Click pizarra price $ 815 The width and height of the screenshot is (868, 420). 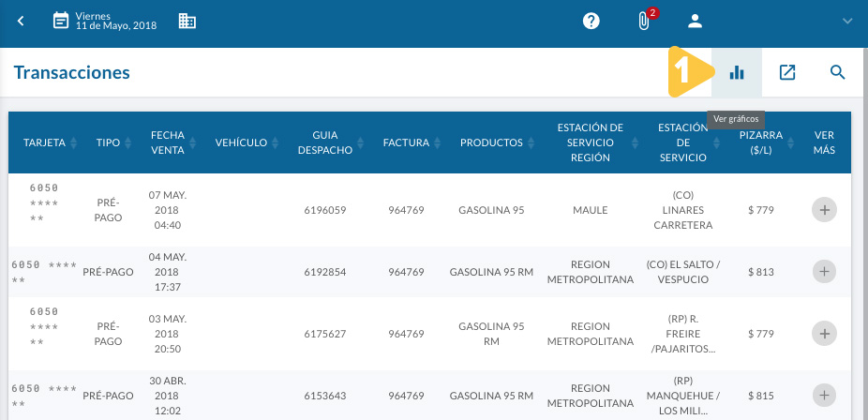tap(760, 397)
